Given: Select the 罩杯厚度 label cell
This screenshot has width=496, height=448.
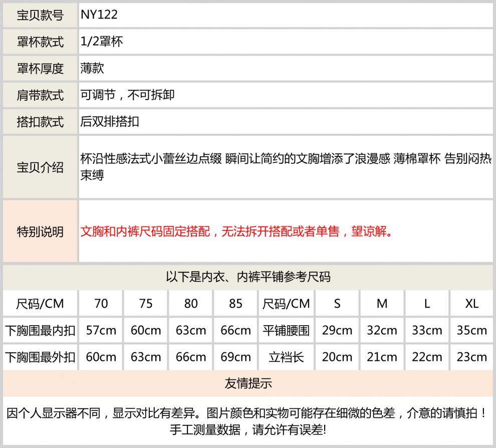Looking at the screenshot, I should [x=40, y=69].
